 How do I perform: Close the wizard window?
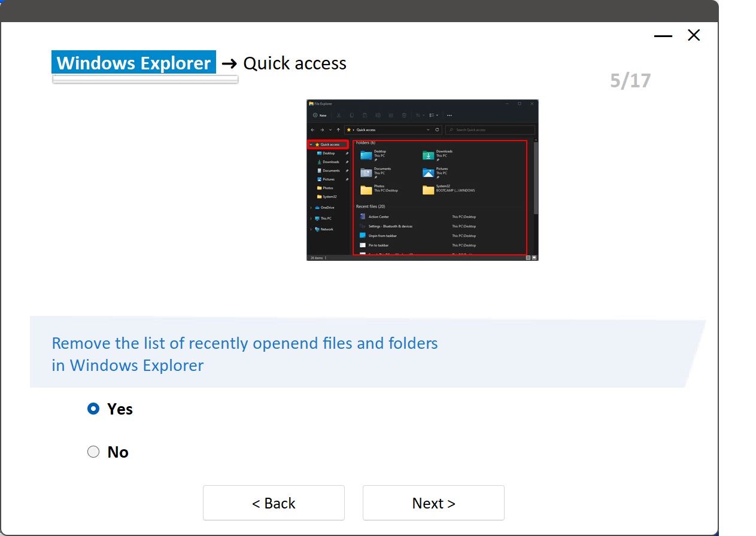coord(694,36)
